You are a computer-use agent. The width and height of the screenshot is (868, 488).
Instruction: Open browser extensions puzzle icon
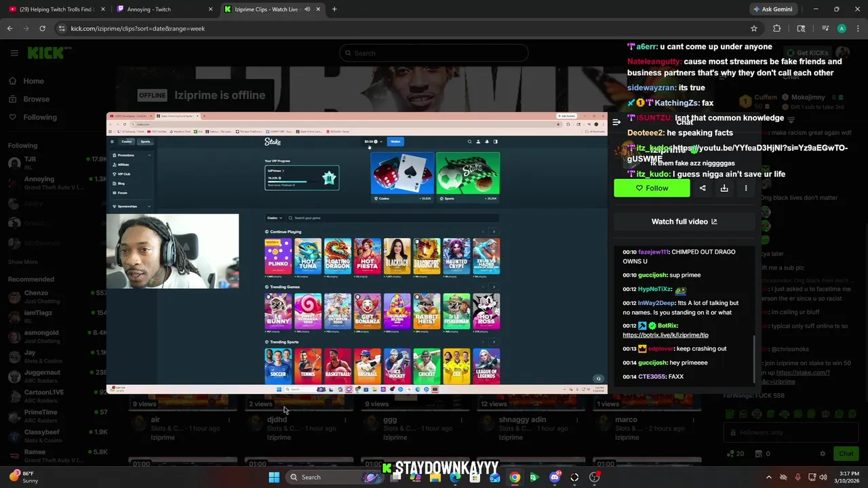[776, 28]
